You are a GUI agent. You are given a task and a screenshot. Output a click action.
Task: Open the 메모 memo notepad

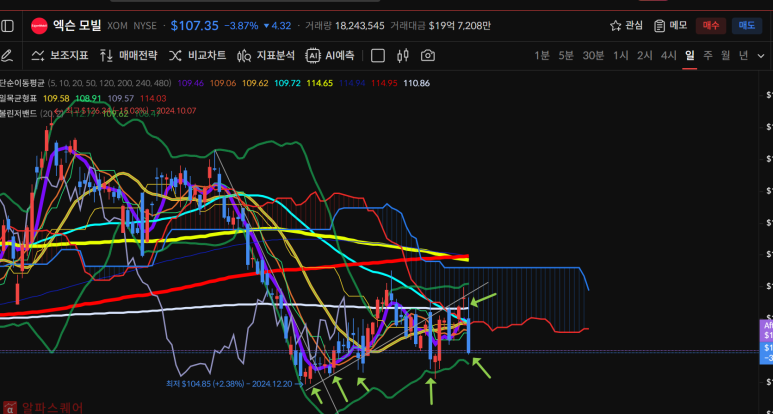tap(670, 26)
